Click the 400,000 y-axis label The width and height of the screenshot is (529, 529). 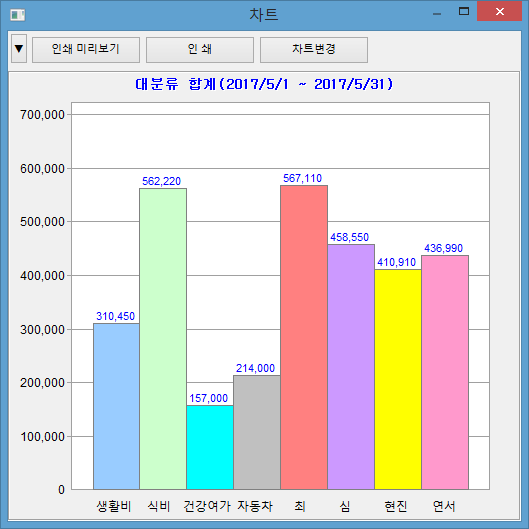coord(42,276)
